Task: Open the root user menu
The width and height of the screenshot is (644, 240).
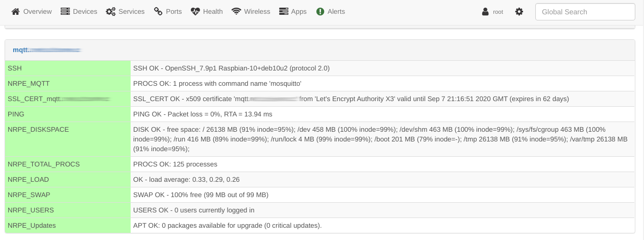Action: click(492, 11)
